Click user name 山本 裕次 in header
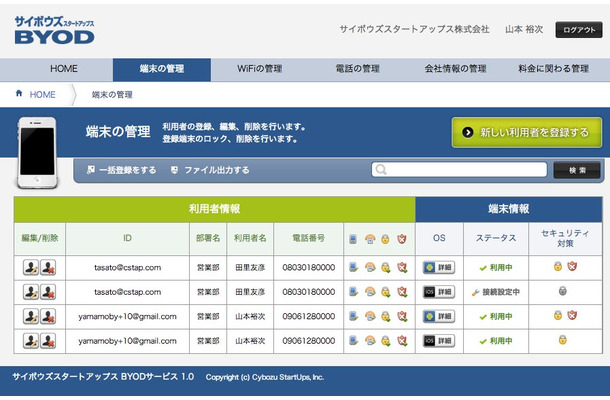 click(524, 29)
